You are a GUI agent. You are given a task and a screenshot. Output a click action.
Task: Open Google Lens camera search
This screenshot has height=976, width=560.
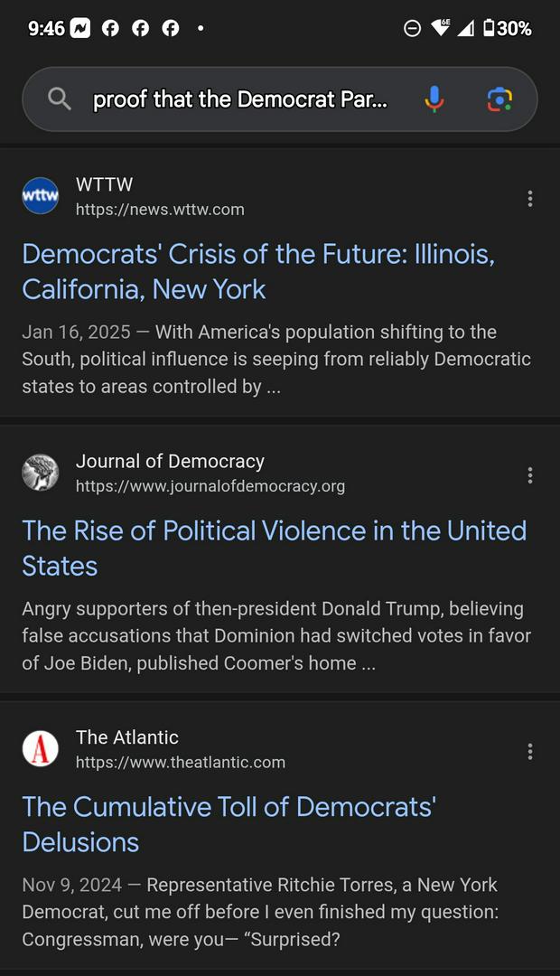click(x=499, y=99)
